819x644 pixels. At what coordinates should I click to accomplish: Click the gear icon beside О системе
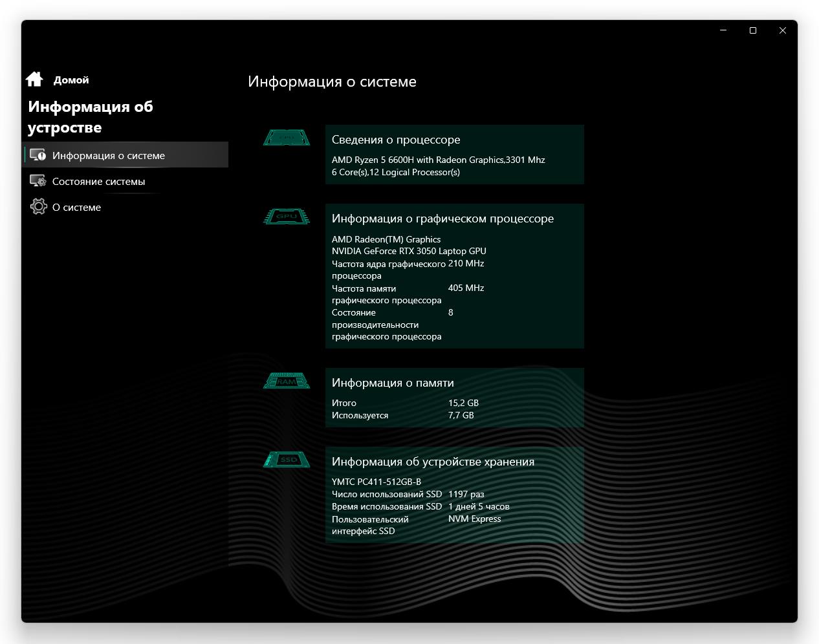pyautogui.click(x=38, y=207)
